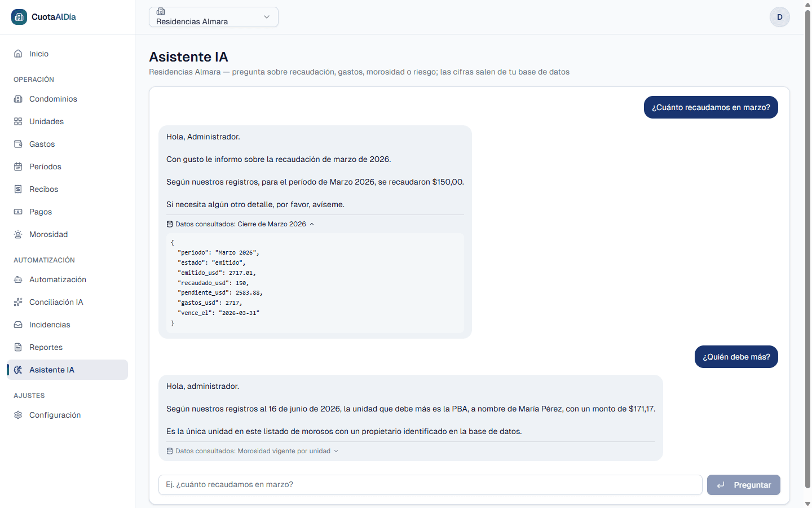The height and width of the screenshot is (508, 812).
Task: Select the active Asistente IA item
Action: 67,370
